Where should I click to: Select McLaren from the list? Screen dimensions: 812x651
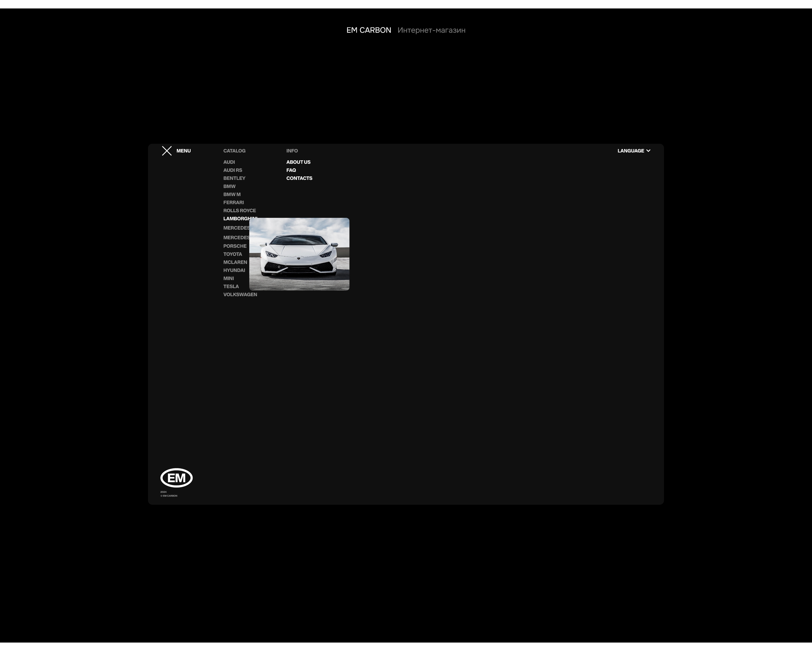[x=235, y=262]
